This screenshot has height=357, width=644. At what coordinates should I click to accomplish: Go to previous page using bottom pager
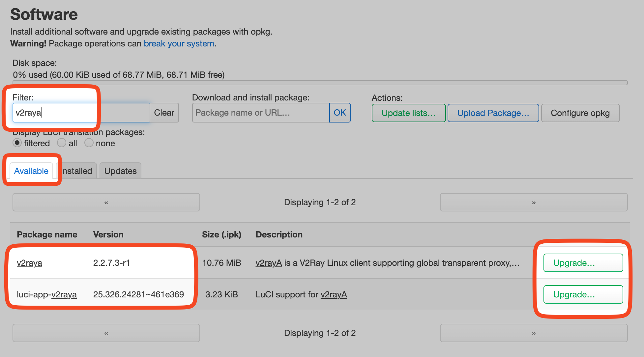coord(106,333)
